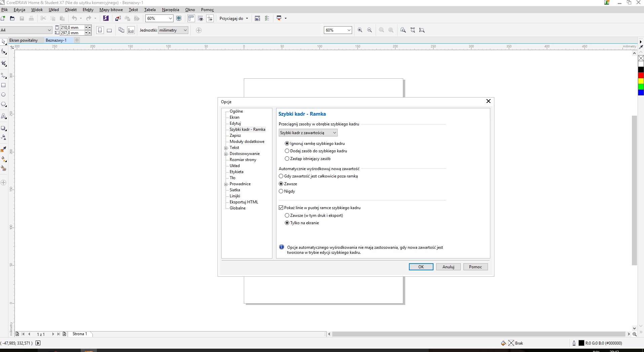Select the Color Eyedropper tool

point(4,149)
